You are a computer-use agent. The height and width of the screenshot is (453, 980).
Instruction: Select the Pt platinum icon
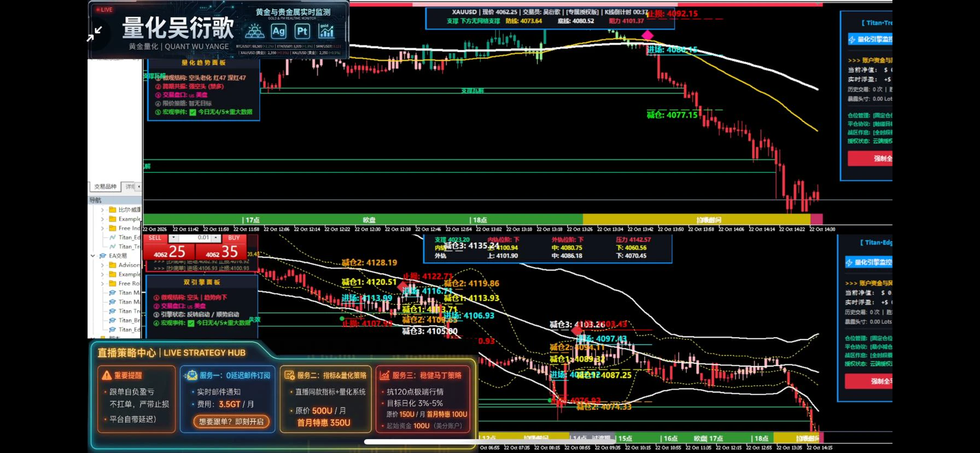(302, 31)
